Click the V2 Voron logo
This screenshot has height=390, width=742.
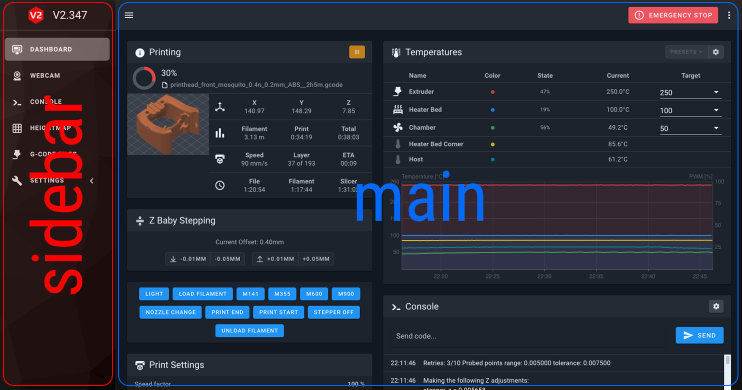(36, 15)
